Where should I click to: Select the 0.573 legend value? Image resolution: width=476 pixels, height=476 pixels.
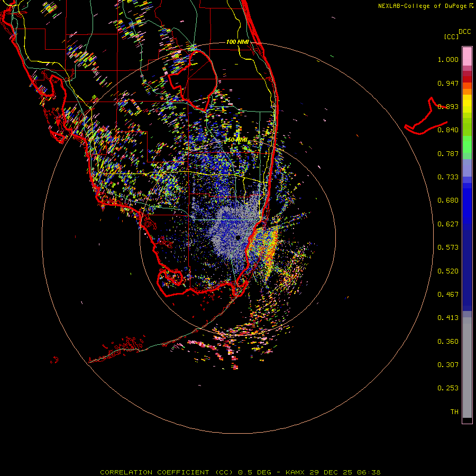click(448, 248)
